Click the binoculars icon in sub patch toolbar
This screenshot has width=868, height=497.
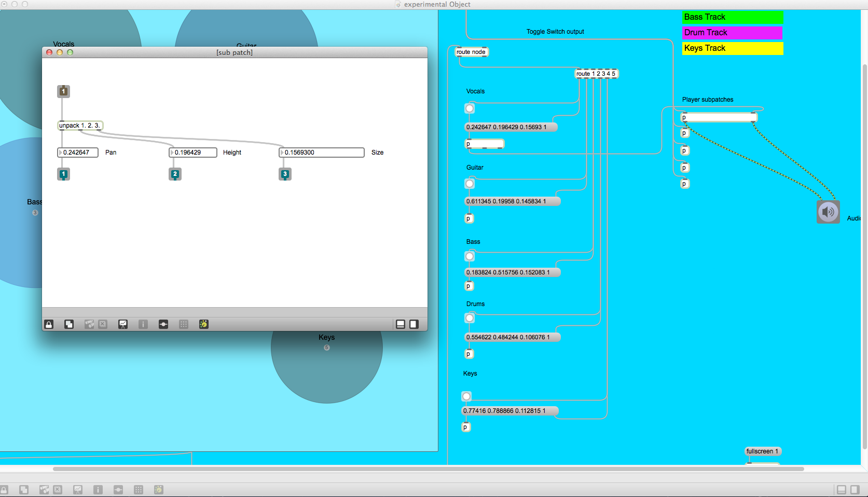click(x=89, y=324)
